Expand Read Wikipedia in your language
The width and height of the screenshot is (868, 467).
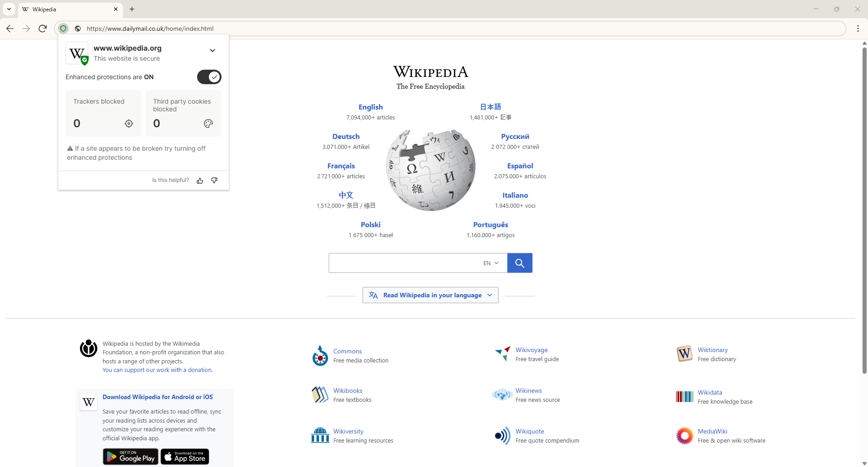click(x=430, y=295)
